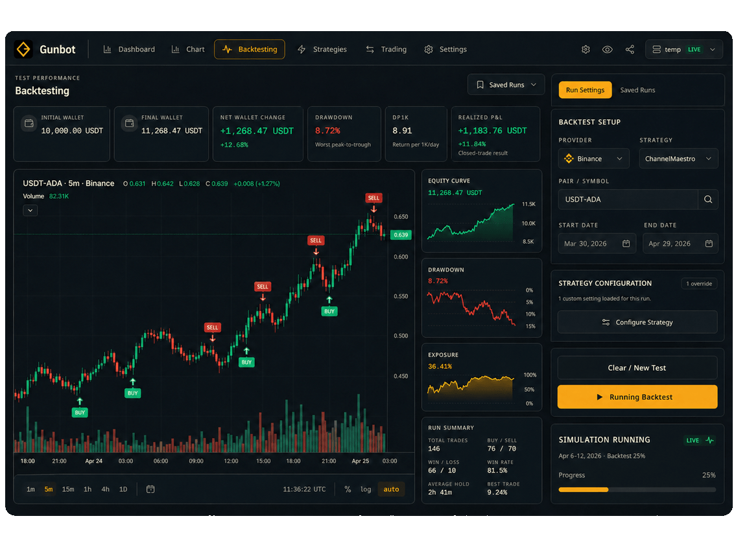
Task: Expand the chart indicator chevron under Volume
Action: click(x=30, y=211)
